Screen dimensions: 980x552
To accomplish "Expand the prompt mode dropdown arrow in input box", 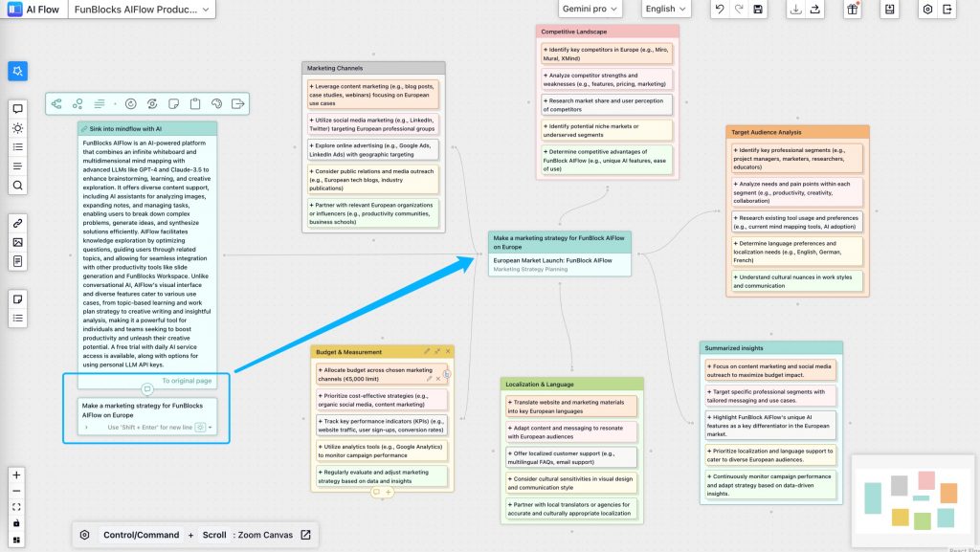I will coord(211,428).
